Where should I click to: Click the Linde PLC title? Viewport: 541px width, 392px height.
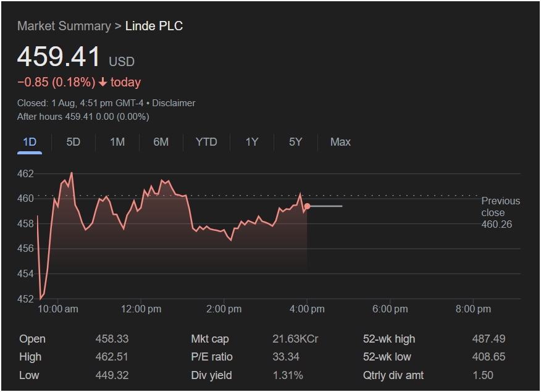tap(154, 26)
